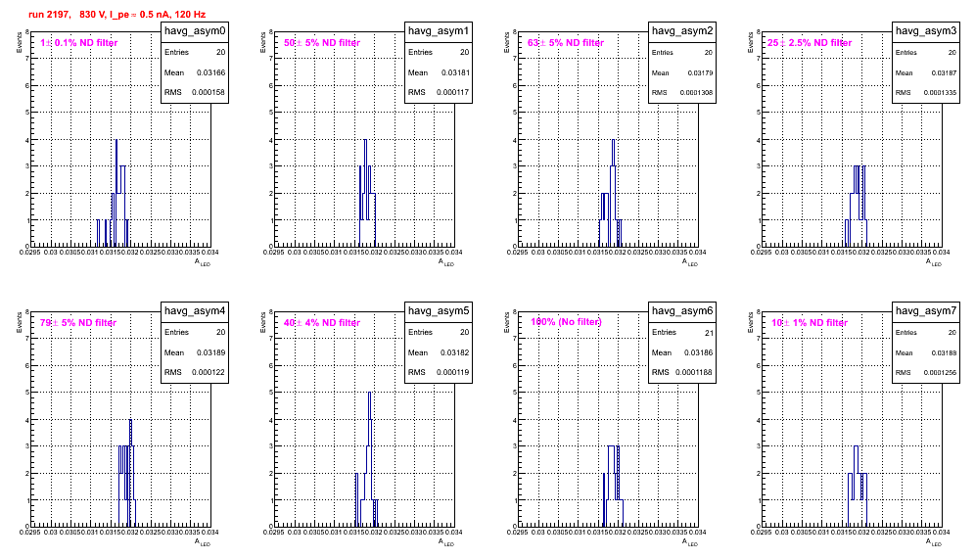The width and height of the screenshot is (975, 560).
Task: Click the histogram bars in havg_asym7 plot
Action: point(858,486)
